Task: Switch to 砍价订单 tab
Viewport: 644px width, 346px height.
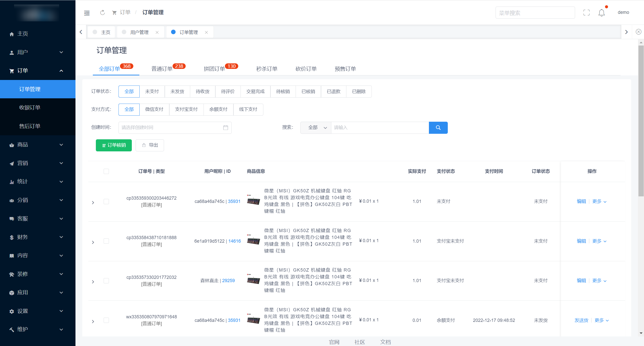Action: (x=306, y=69)
